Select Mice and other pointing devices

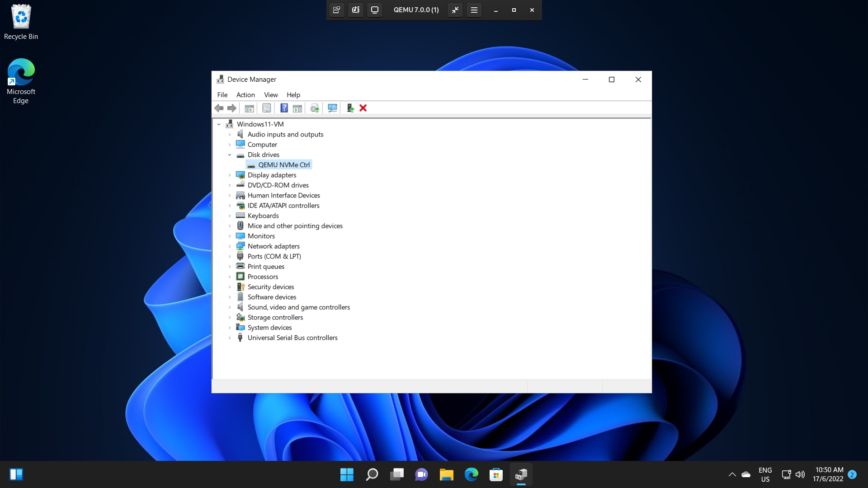pos(295,226)
